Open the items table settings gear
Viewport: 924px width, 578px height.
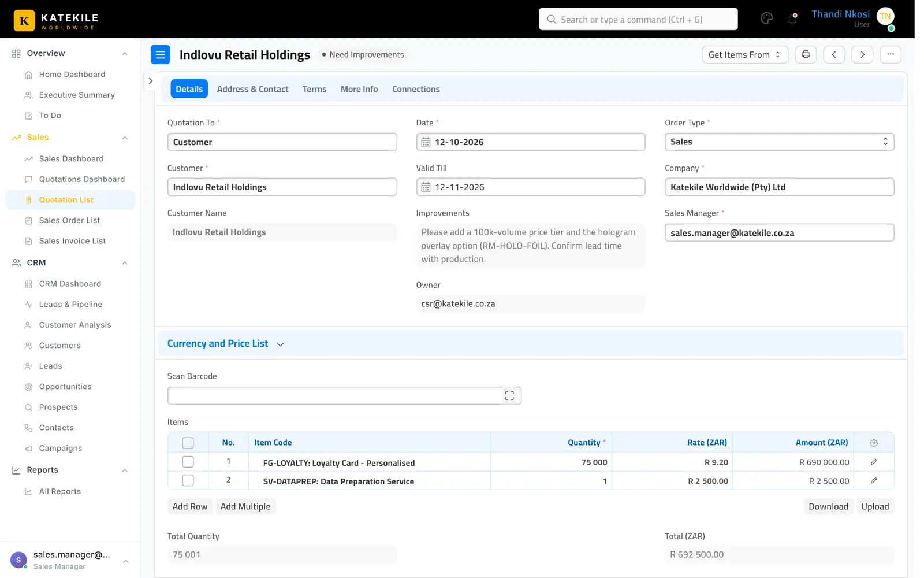pos(874,443)
